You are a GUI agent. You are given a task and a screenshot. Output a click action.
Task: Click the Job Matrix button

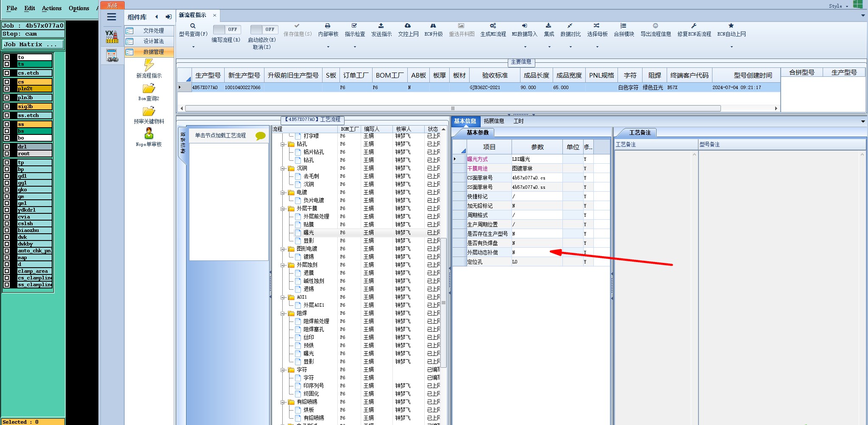pos(33,44)
